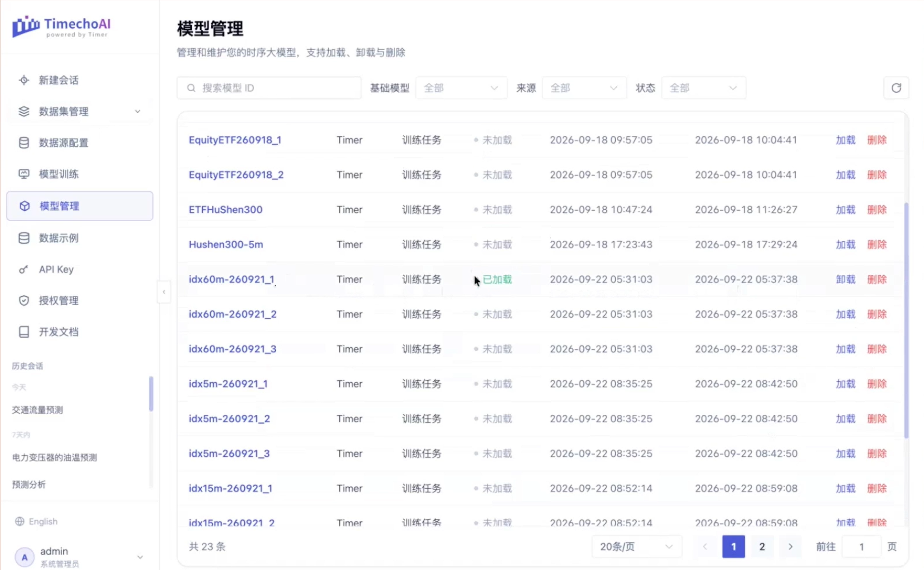Expand the 数据集管理 submenu chevron
Image resolution: width=924 pixels, height=570 pixels.
[x=138, y=112]
